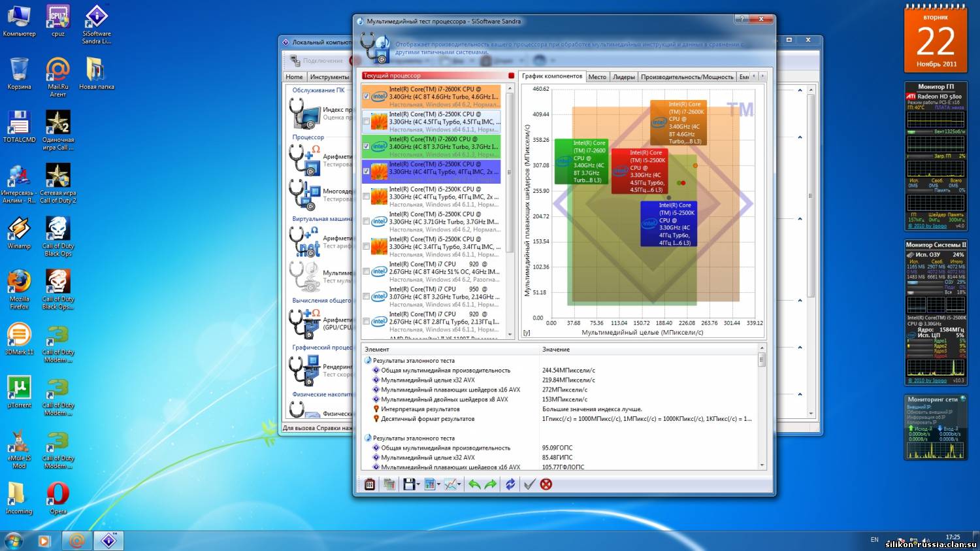
Task: Click the clock showing 17:25 in the tray
Action: tap(953, 537)
